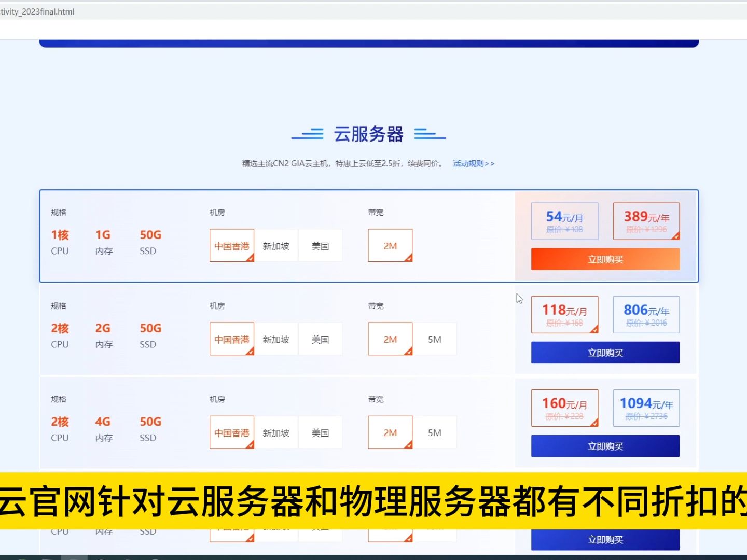Choose the 160元/月 monthly price option
The image size is (747, 560).
tap(564, 408)
